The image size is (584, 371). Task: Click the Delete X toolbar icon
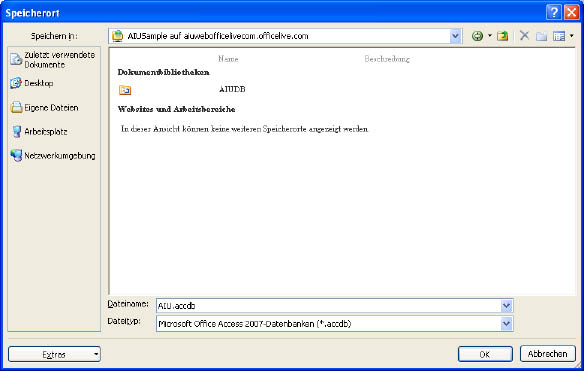524,36
